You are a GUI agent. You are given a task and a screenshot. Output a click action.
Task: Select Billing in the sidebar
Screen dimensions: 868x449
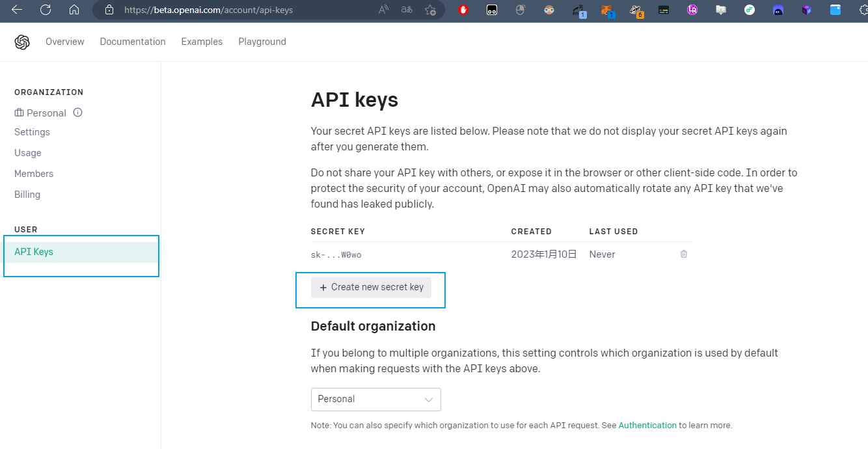pos(27,195)
